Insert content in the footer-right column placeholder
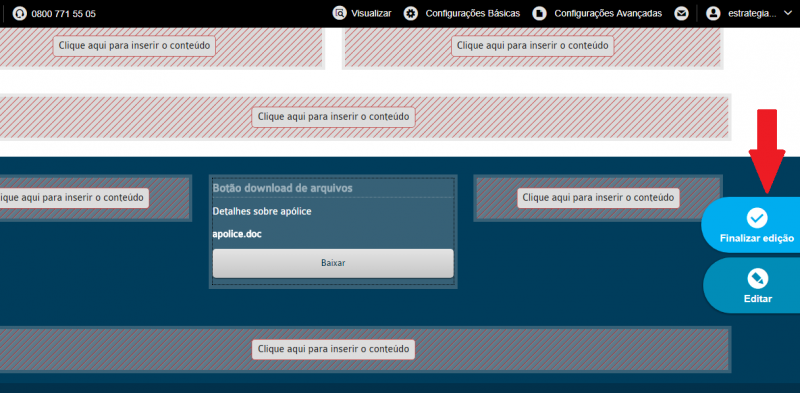Image resolution: width=800 pixels, height=393 pixels. tap(598, 198)
